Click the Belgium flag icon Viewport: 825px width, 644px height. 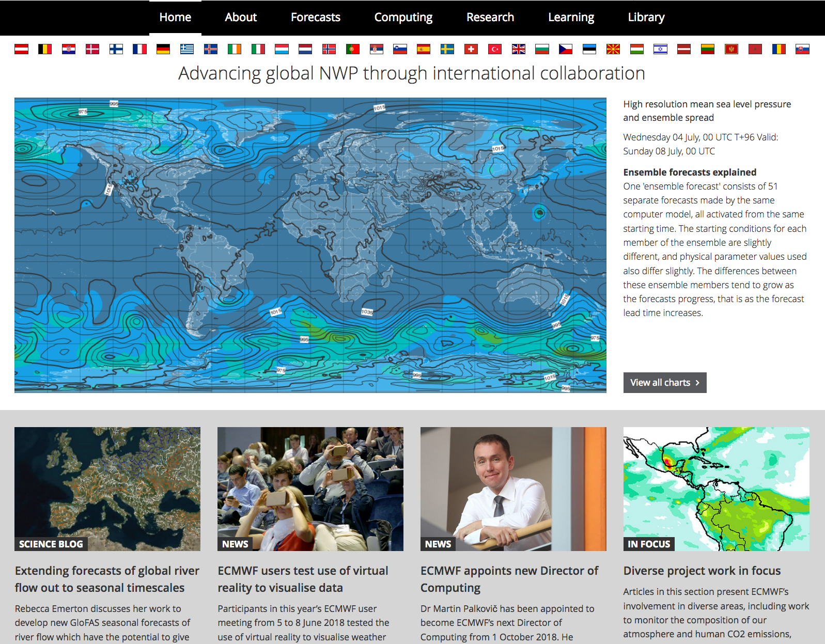pos(45,49)
